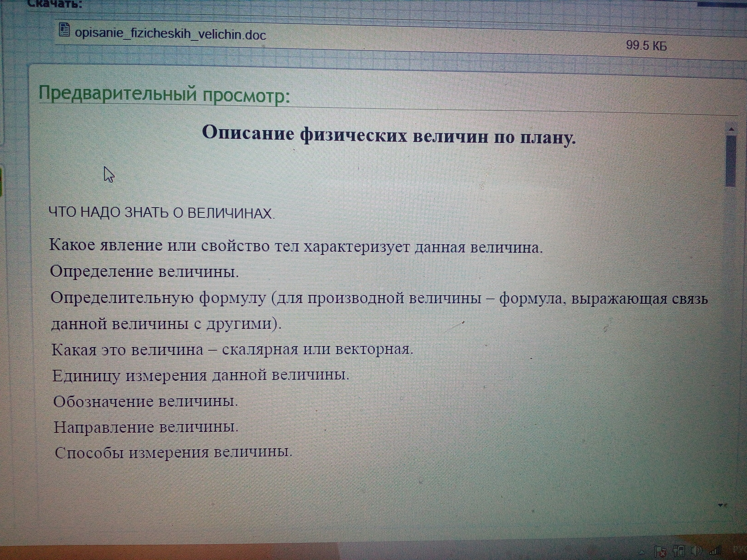Show hidden tray icons arrow
The height and width of the screenshot is (560, 747).
[642, 553]
